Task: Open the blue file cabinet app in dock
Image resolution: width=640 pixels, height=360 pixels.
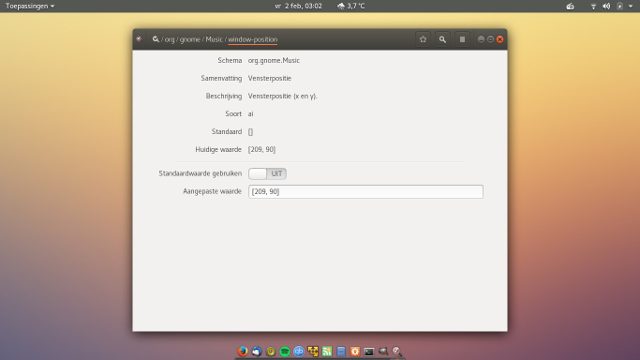Action: [x=341, y=351]
